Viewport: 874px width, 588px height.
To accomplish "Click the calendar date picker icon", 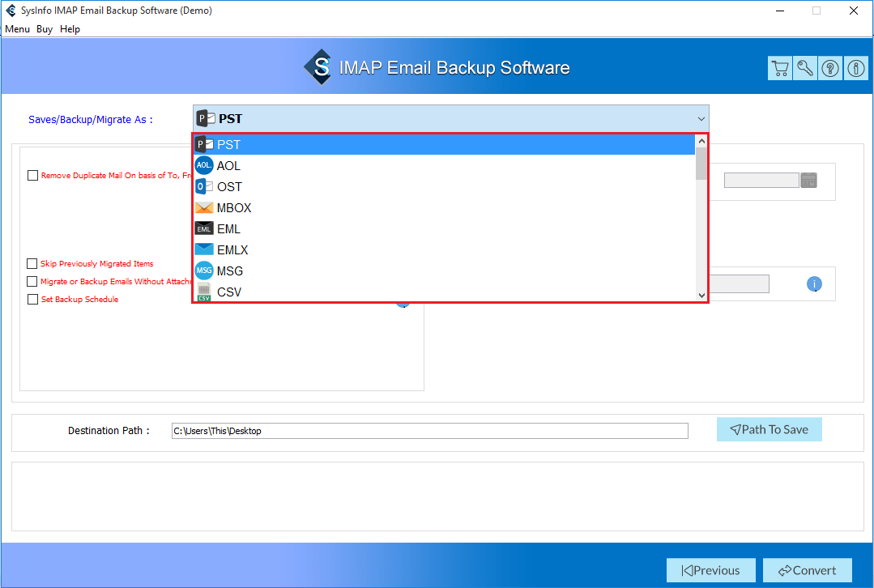I will [x=808, y=180].
